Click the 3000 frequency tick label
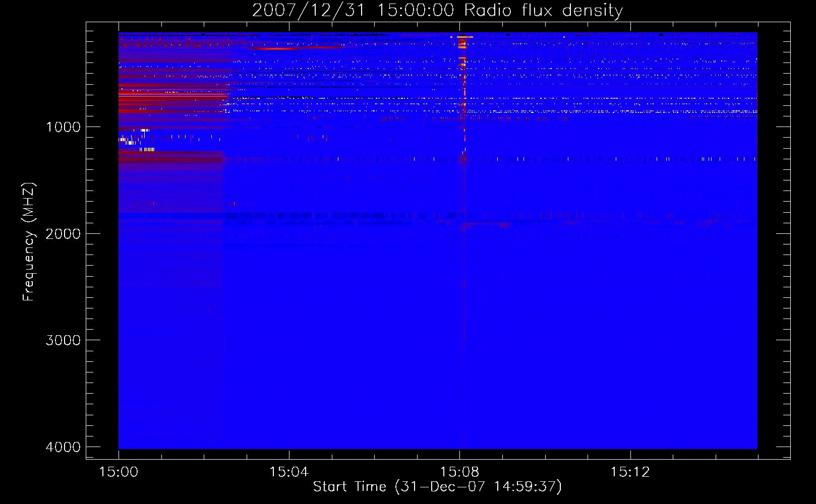Screen dimensions: 816x504 coord(63,340)
